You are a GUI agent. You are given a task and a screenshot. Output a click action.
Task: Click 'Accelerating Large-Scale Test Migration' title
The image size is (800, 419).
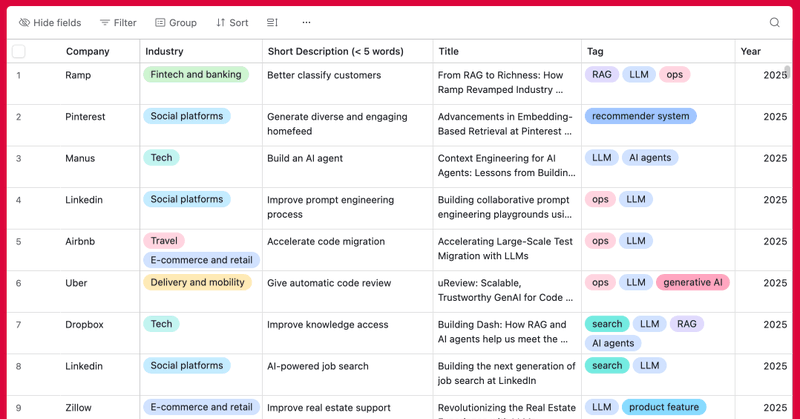(507, 250)
